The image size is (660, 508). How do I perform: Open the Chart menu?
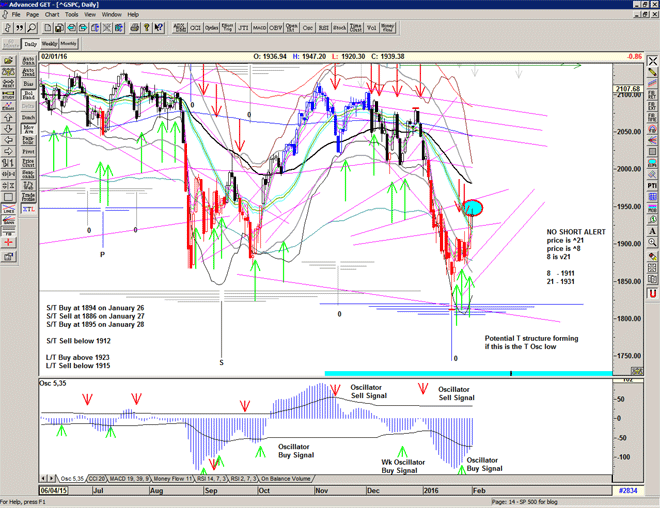[x=52, y=15]
